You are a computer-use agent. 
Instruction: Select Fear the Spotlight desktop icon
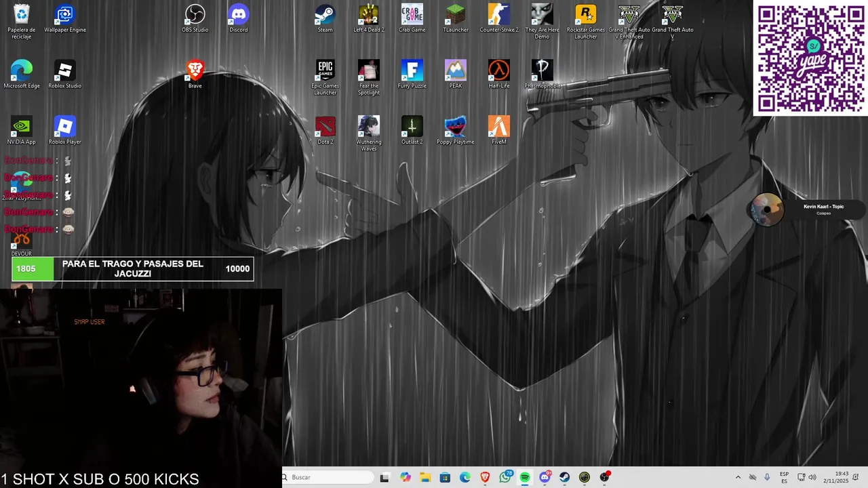[x=369, y=78]
